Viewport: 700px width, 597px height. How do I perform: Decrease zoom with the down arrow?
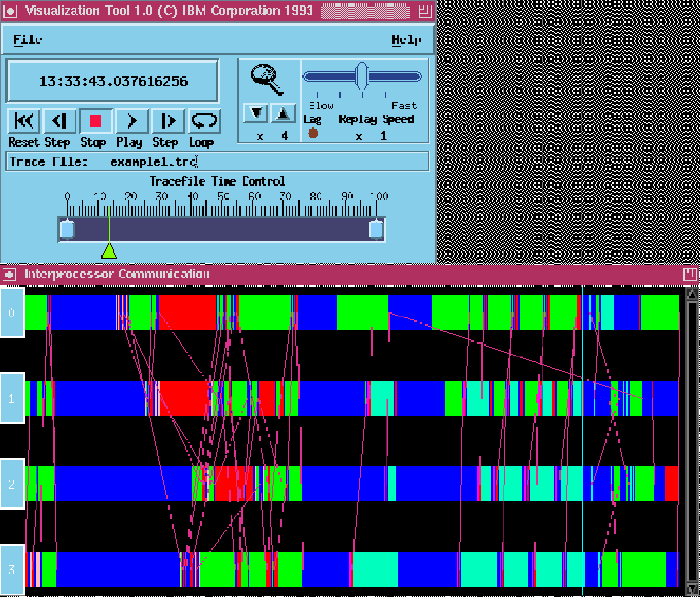point(255,114)
